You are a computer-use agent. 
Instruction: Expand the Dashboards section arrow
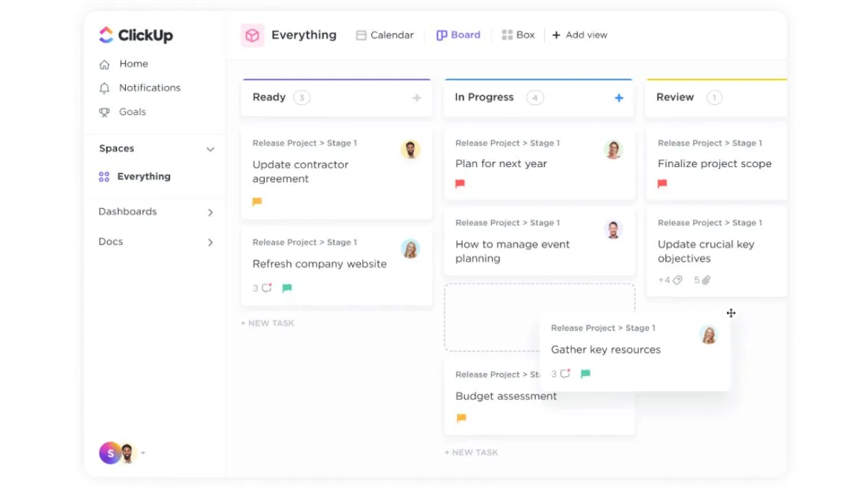tap(210, 212)
